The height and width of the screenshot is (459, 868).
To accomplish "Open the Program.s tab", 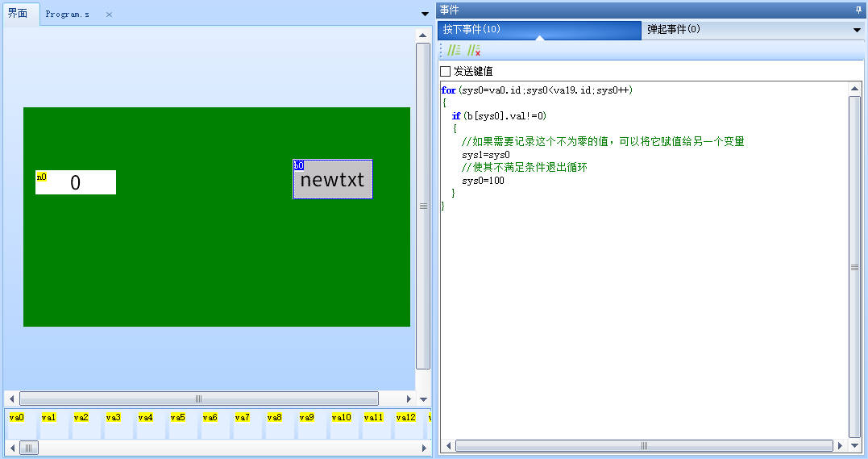I will click(x=67, y=15).
